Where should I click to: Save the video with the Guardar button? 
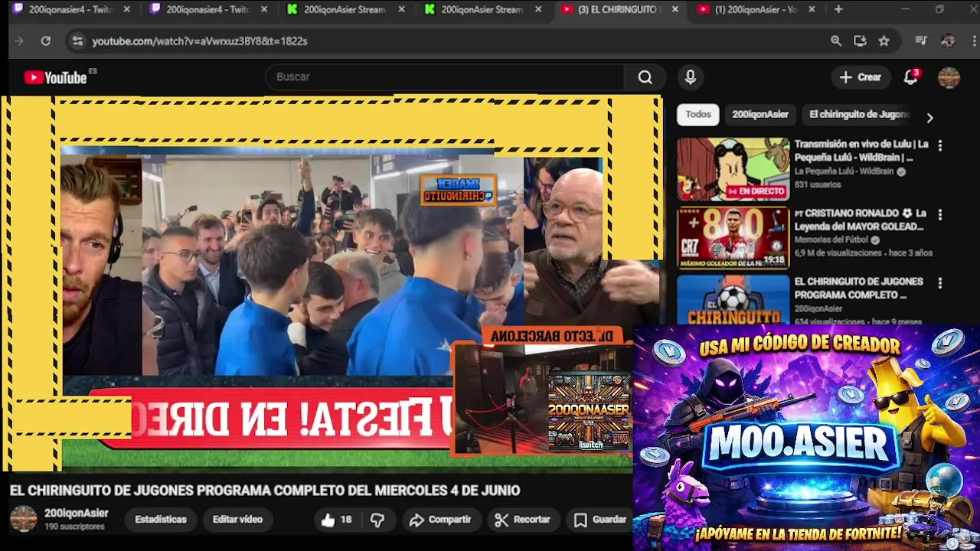(600, 520)
